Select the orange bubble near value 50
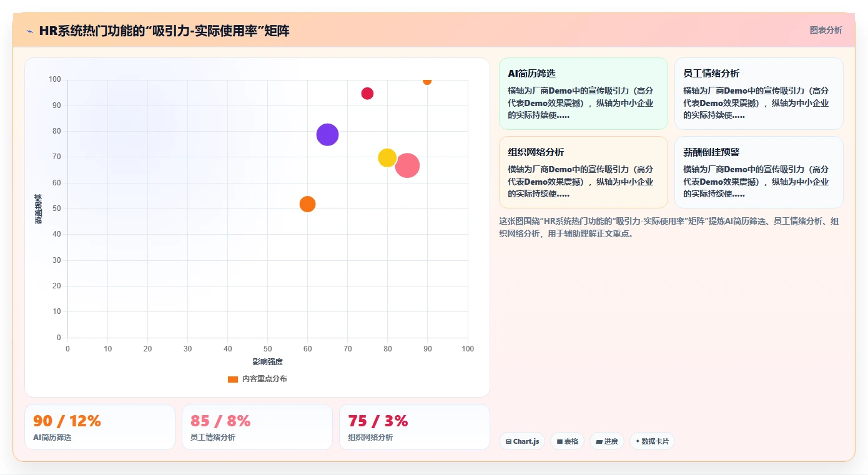The image size is (868, 475). (307, 204)
